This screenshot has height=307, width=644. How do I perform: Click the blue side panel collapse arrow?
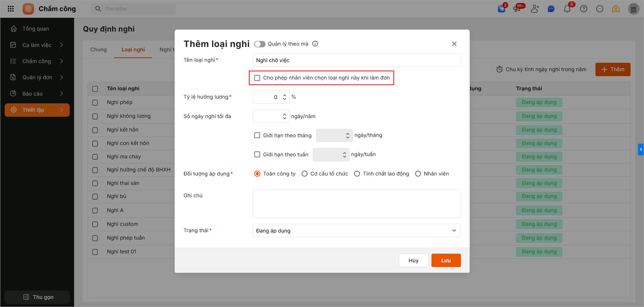(641, 149)
